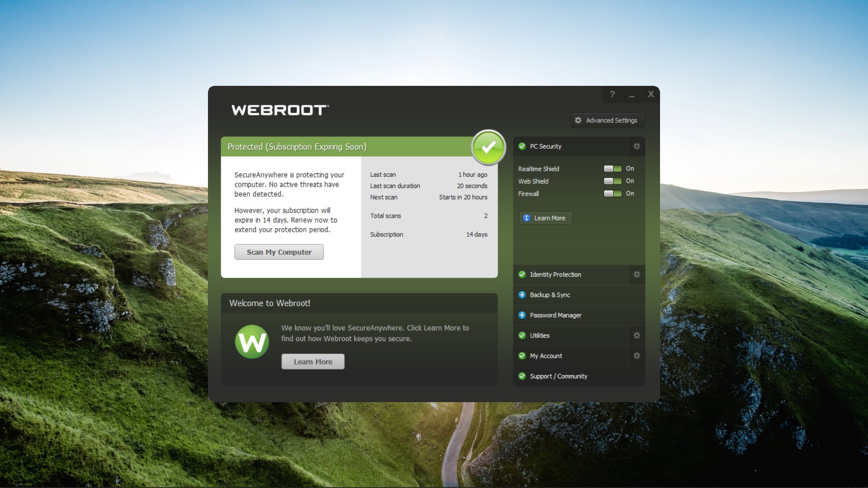Click the Support / Community checkmark icon
This screenshot has height=488, width=868.
[x=523, y=376]
